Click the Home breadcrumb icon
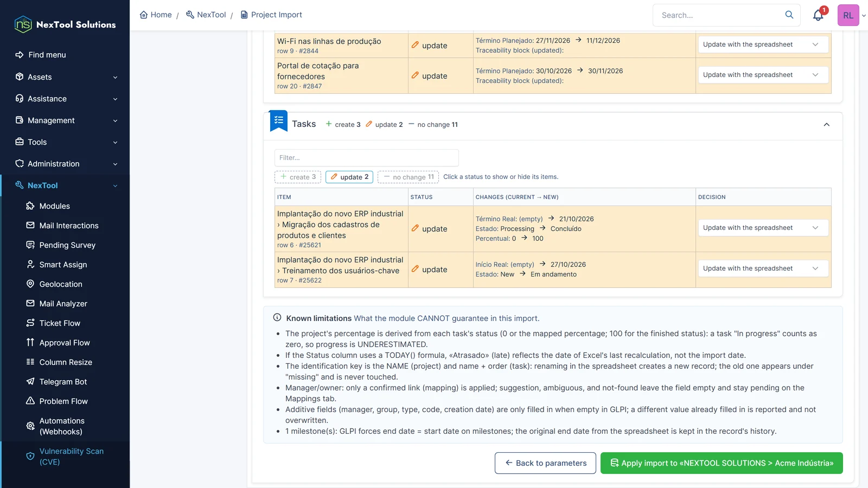 coord(144,15)
